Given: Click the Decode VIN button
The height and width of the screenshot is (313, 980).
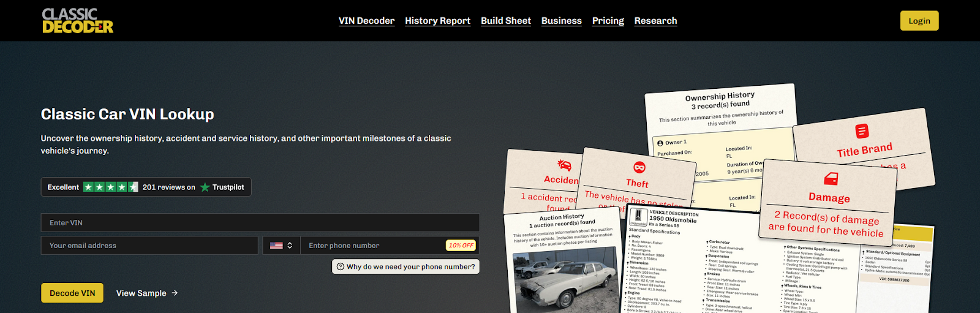Looking at the screenshot, I should click(x=72, y=293).
